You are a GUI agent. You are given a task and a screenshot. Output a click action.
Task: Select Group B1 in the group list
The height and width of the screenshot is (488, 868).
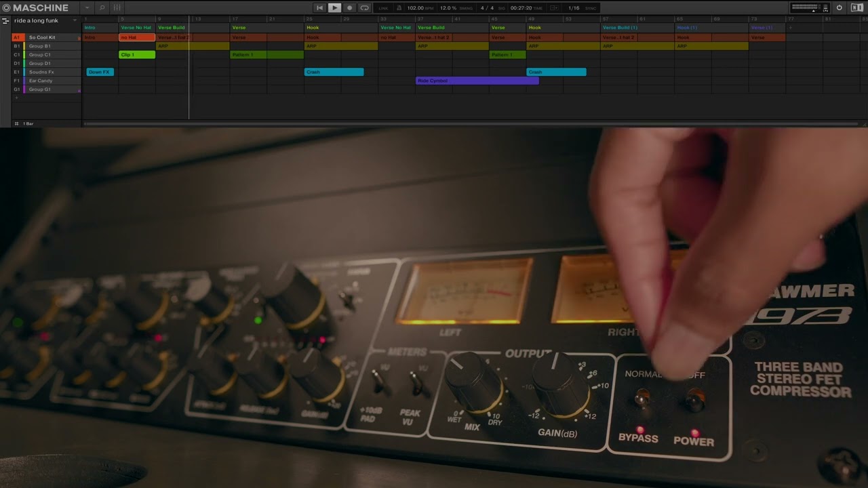point(45,46)
